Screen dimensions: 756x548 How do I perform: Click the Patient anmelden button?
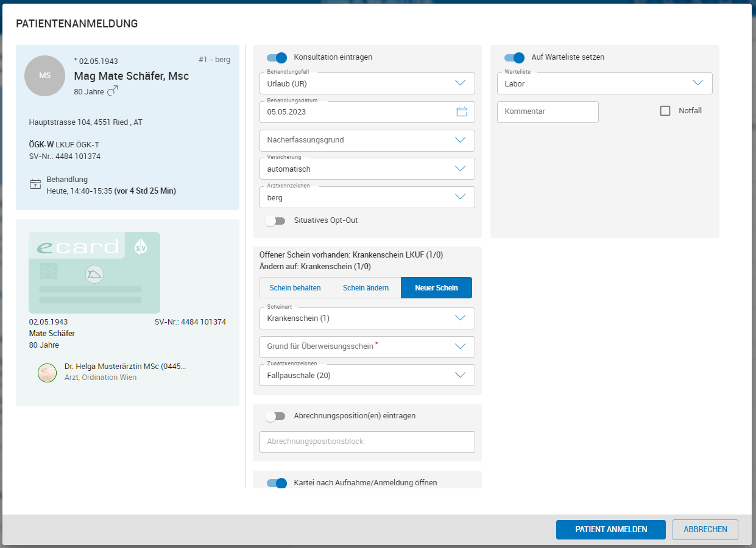[610, 529]
